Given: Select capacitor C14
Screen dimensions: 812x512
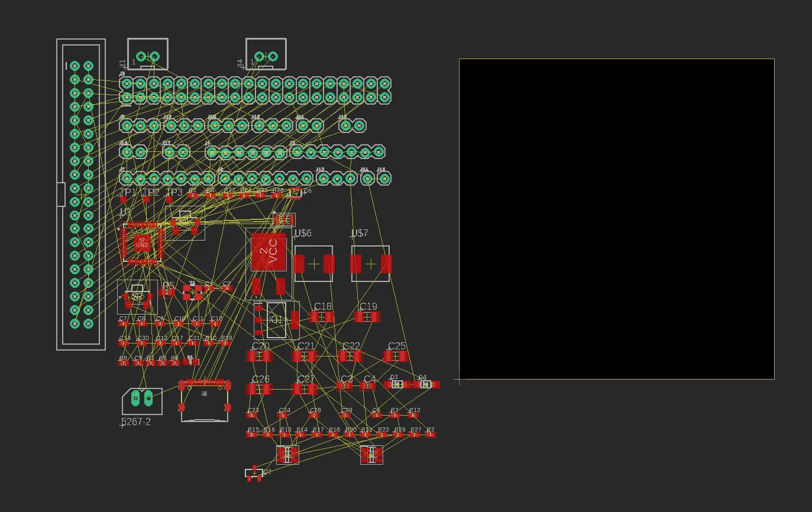Looking at the screenshot, I should (124, 343).
